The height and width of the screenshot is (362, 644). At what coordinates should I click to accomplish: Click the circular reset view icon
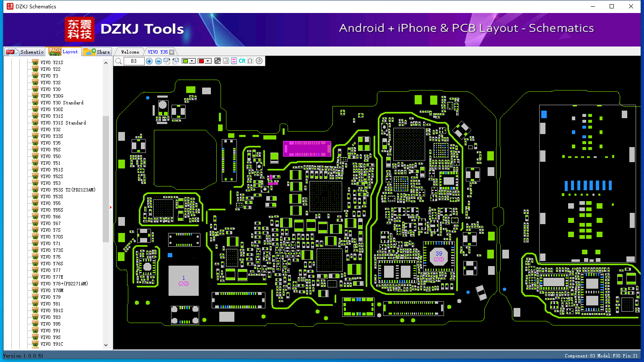259,61
